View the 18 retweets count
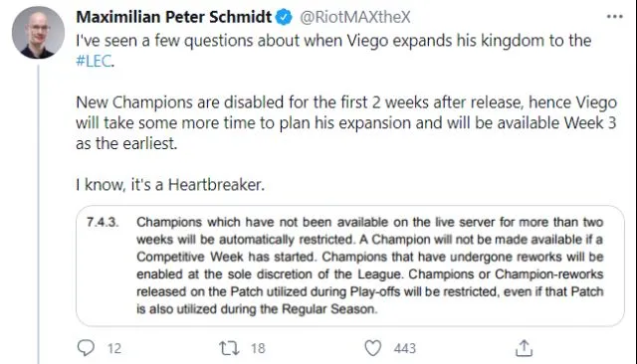 click(x=258, y=348)
